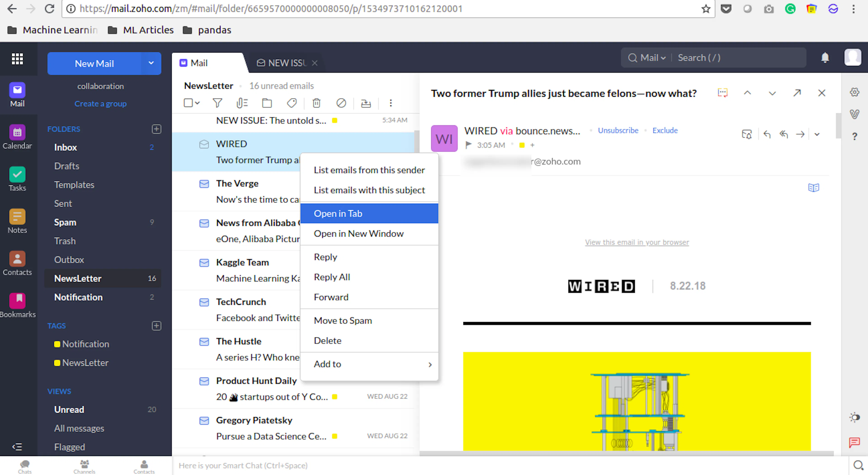The height and width of the screenshot is (475, 868).
Task: Click the trash delete icon in toolbar
Action: pos(316,103)
